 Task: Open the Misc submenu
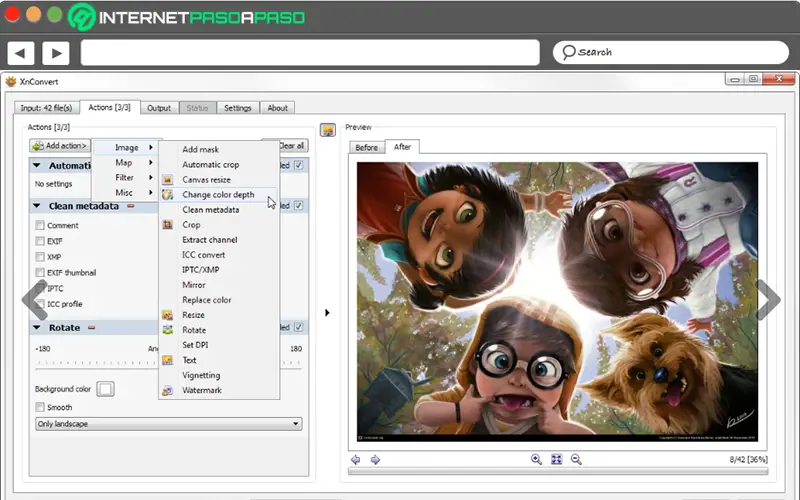126,192
